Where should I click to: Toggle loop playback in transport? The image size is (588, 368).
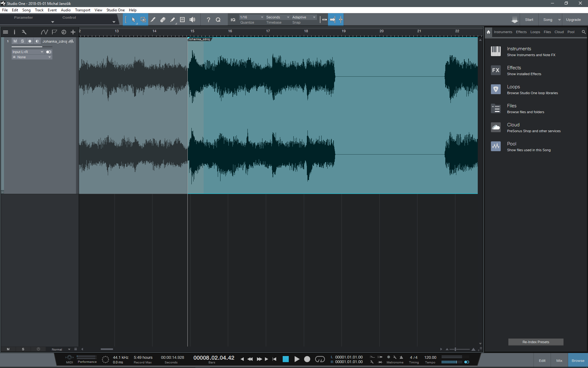pyautogui.click(x=320, y=359)
